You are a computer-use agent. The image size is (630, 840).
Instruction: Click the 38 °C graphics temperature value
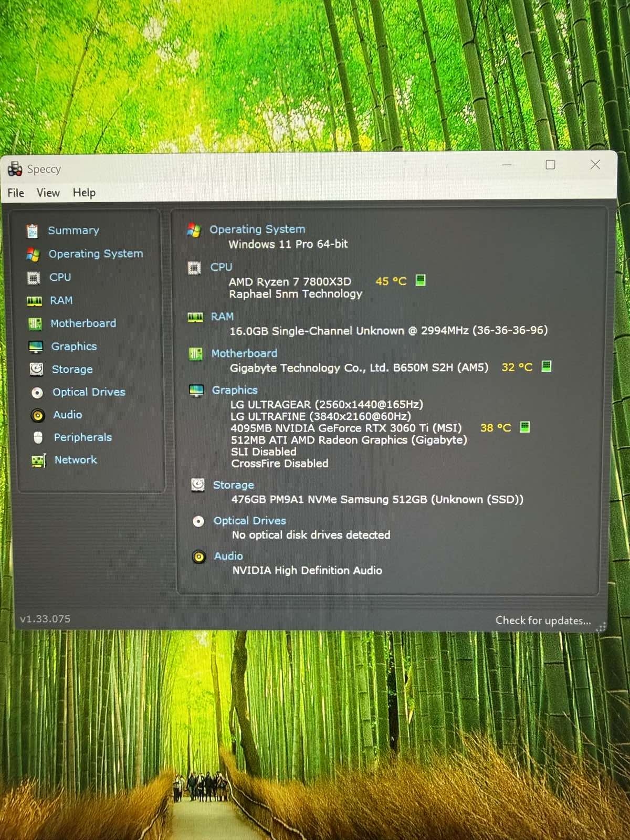496,428
